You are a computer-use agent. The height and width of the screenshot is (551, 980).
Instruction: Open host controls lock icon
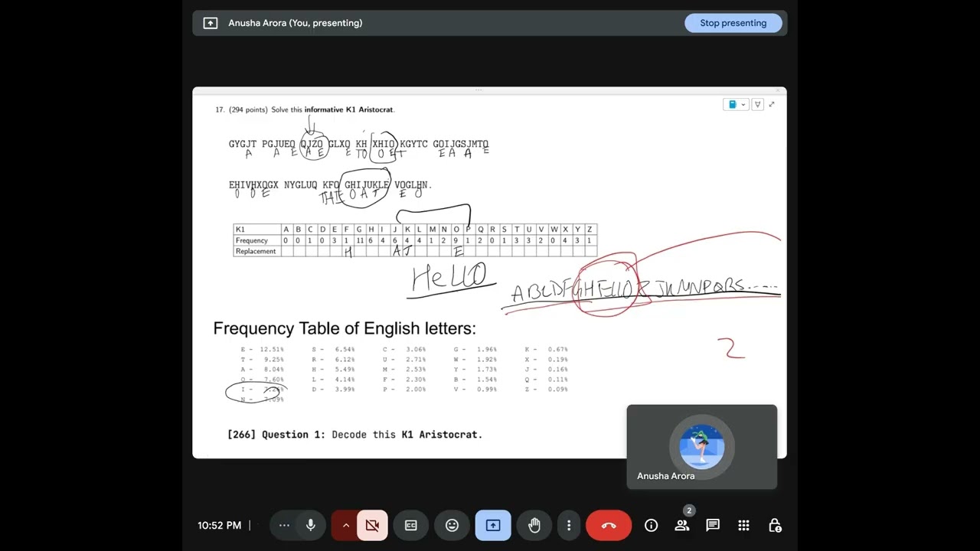tap(775, 526)
